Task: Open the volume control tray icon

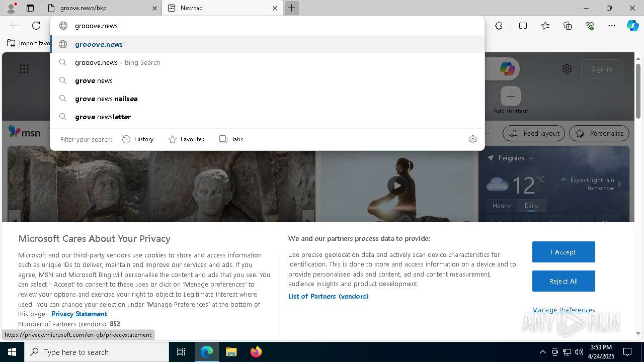Action: click(x=579, y=352)
